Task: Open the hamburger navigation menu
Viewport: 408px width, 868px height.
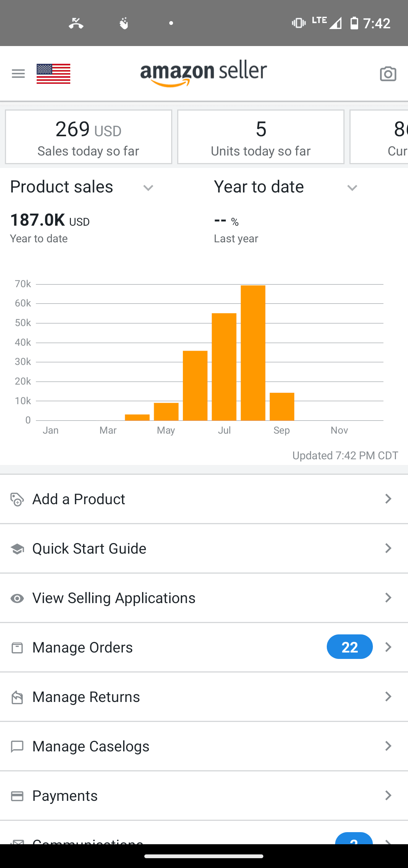Action: 18,74
